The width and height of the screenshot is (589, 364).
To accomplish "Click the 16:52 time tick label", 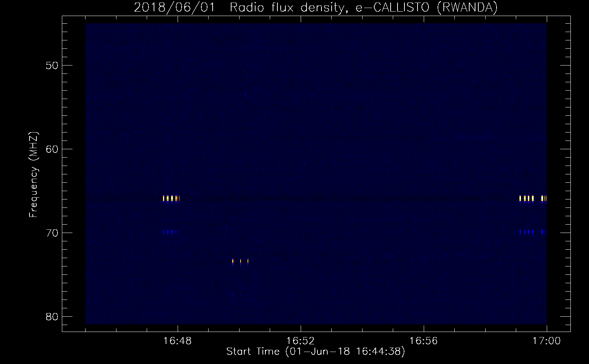I will point(301,341).
